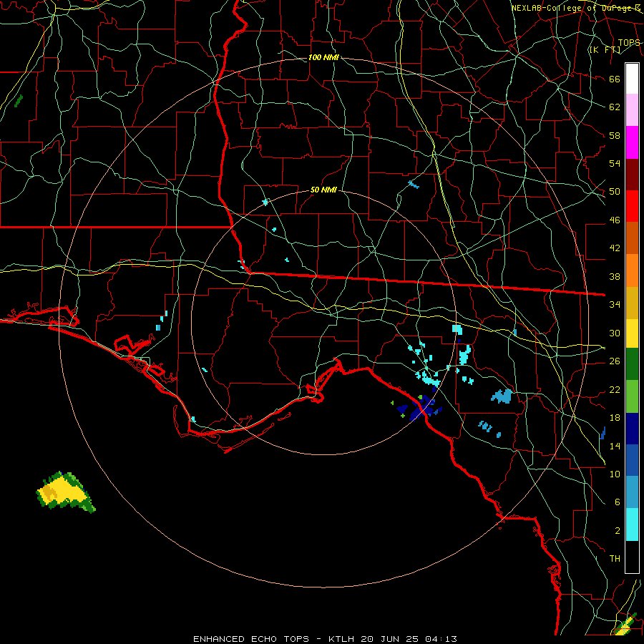
Task: Click the "TOPS" legend title
Action: pos(629,43)
